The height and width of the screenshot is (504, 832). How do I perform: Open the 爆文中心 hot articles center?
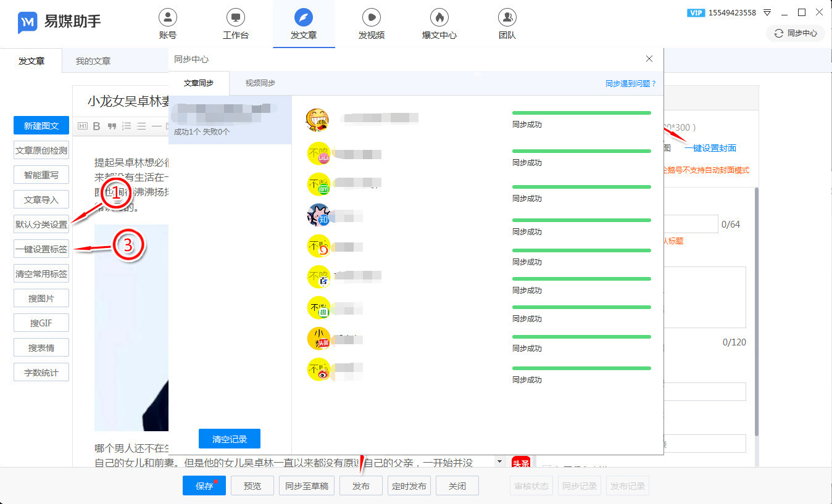pos(439,25)
